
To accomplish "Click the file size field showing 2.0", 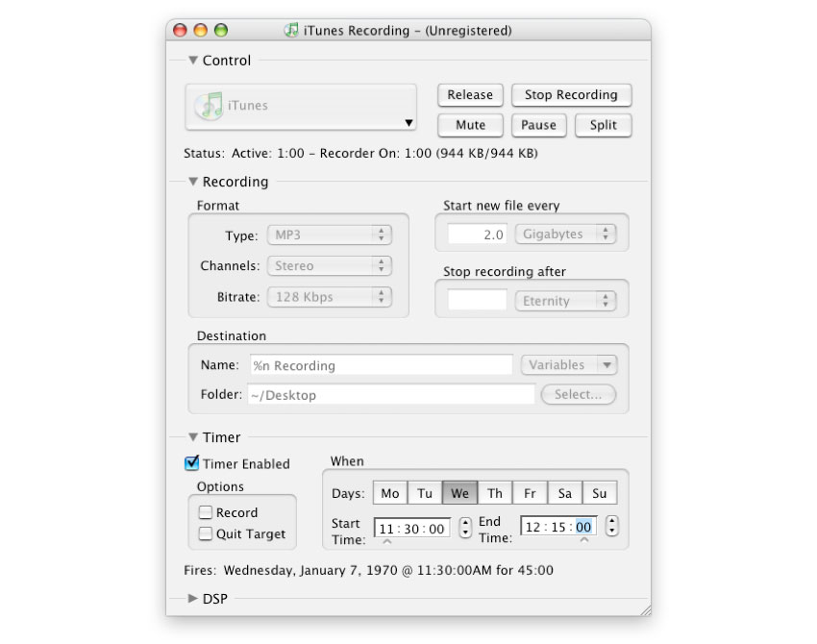I will pos(478,234).
